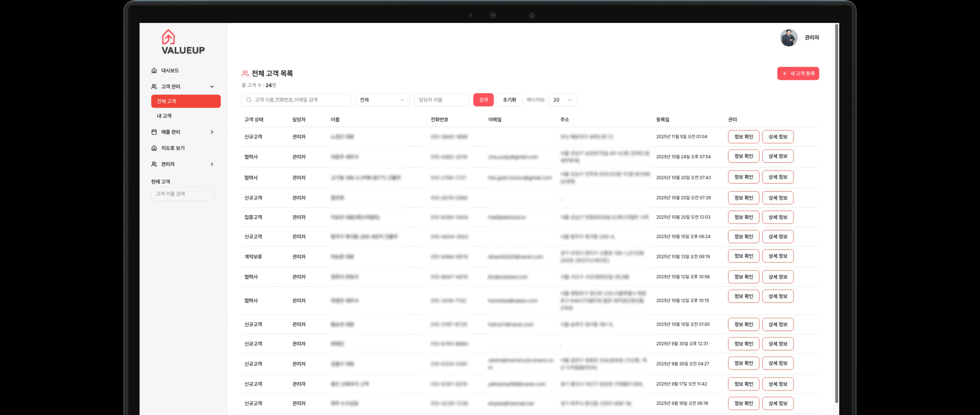Click the 계약보류 status cell
980x415 pixels.
tap(253, 257)
